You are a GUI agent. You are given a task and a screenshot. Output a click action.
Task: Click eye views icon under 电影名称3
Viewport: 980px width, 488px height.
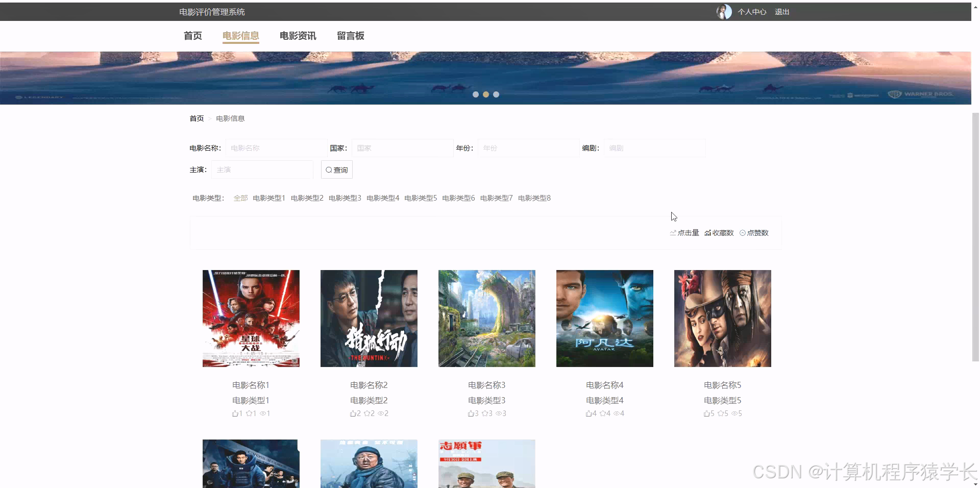pos(499,413)
